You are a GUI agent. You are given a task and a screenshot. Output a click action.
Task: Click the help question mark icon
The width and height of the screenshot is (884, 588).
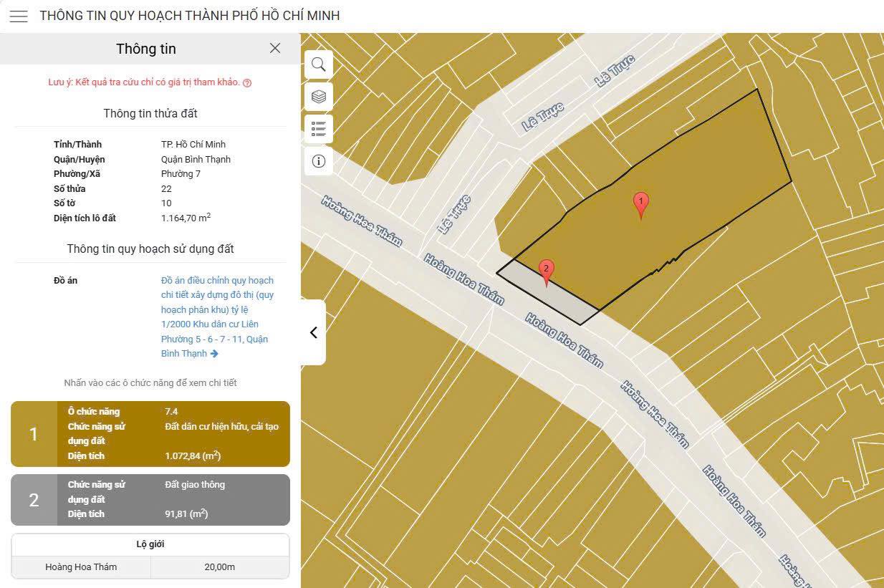(x=247, y=83)
